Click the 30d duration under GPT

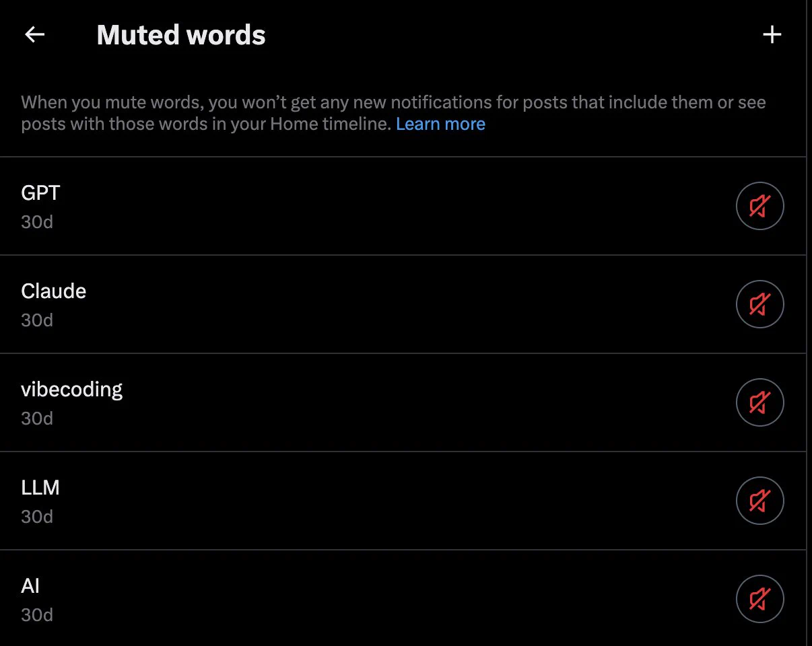coord(37,221)
